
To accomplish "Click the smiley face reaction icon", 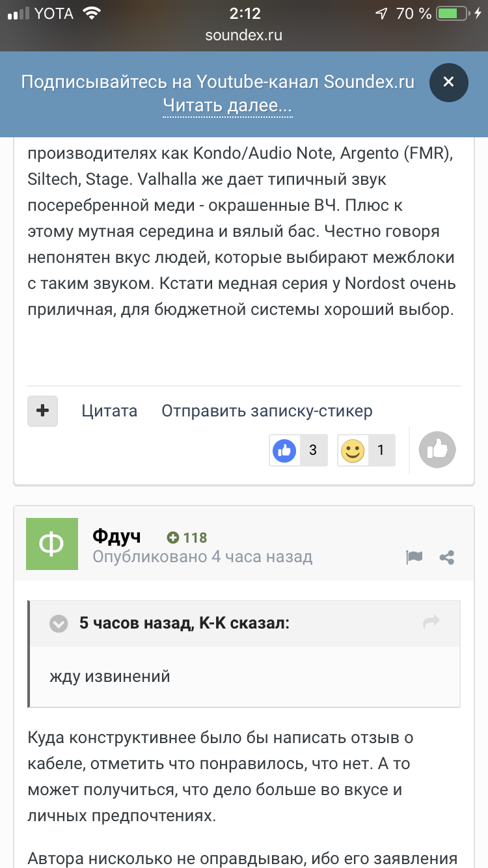I will pyautogui.click(x=353, y=450).
